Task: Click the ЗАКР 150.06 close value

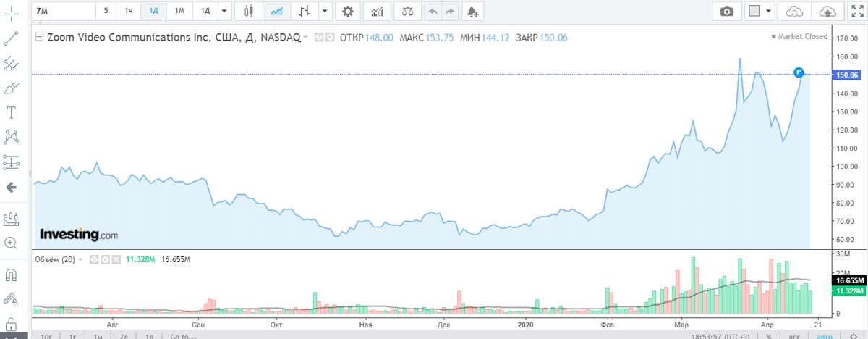Action: (542, 37)
